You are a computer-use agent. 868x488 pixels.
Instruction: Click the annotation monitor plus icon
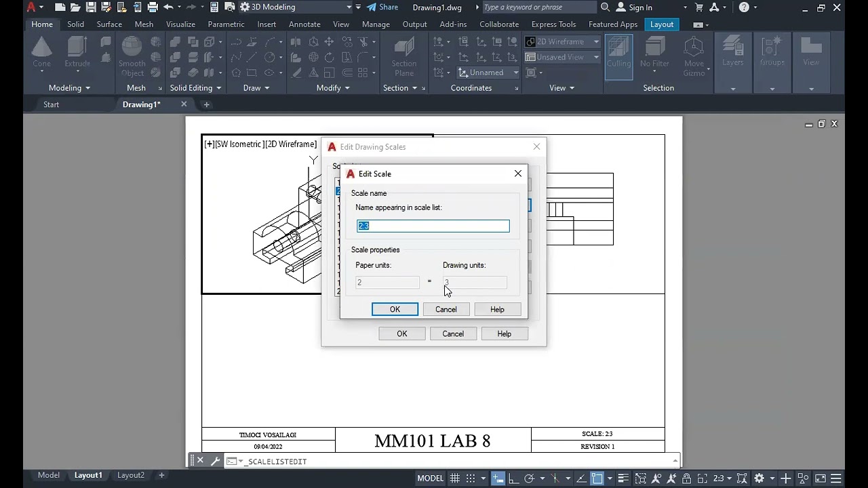pyautogui.click(x=785, y=478)
